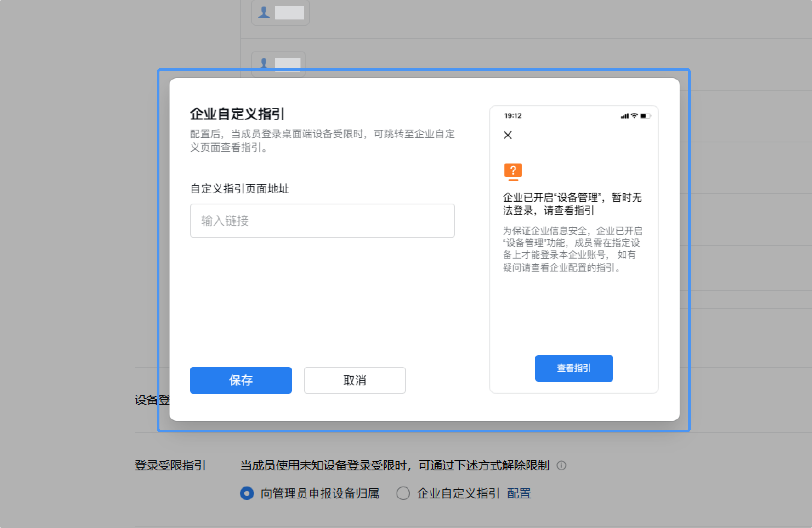Image resolution: width=812 pixels, height=528 pixels.
Task: Save with the 保存 button
Action: [241, 380]
